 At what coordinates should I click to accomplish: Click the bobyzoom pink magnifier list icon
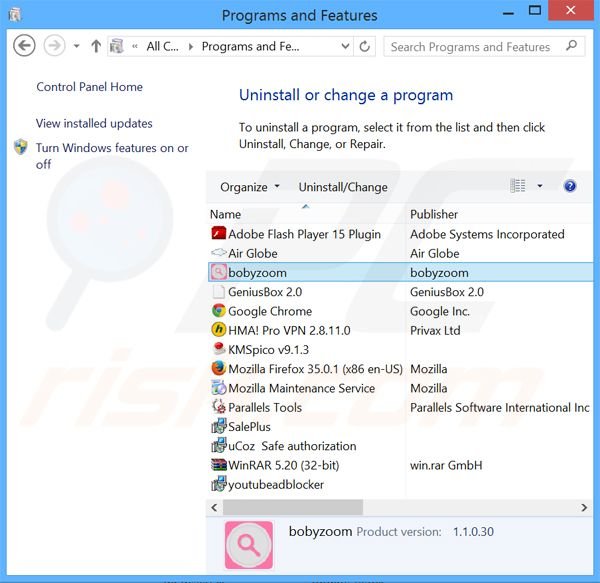coord(218,272)
